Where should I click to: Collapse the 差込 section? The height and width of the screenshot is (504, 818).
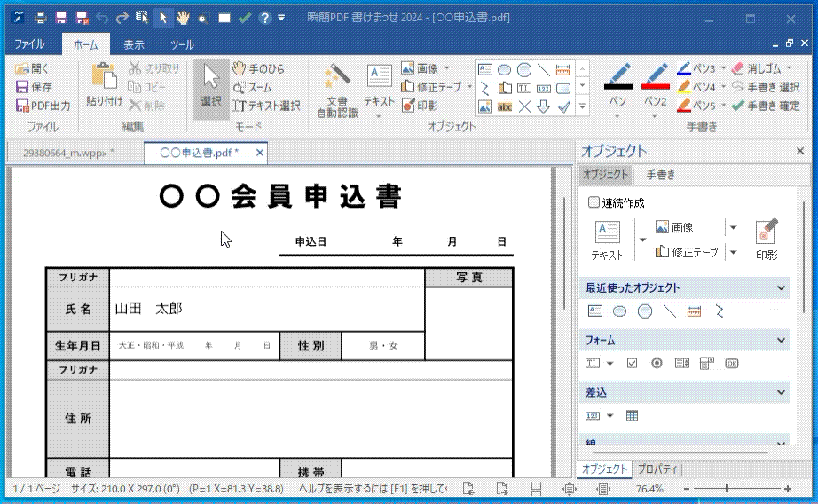pyautogui.click(x=781, y=392)
